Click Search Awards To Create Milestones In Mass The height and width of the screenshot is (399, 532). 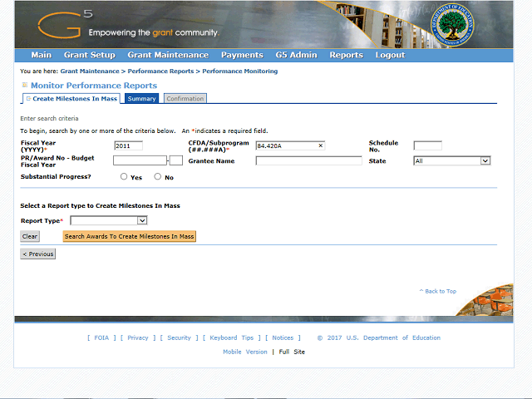click(x=130, y=236)
